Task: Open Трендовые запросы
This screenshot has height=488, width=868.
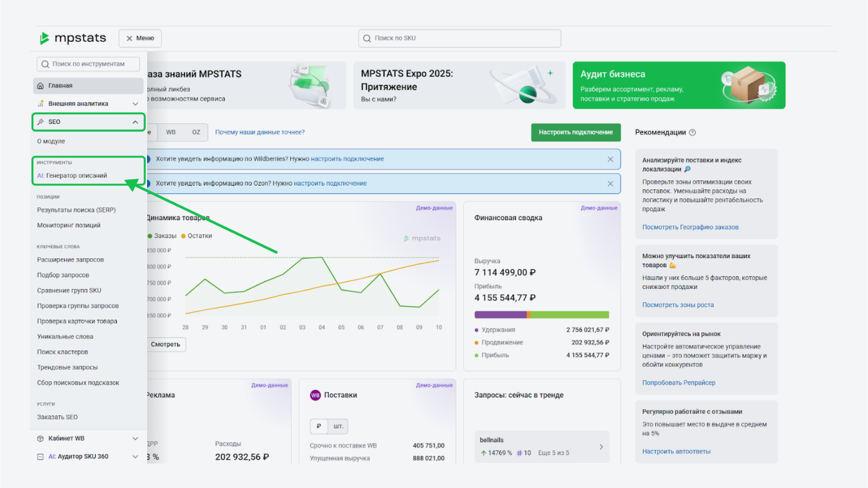Action: [x=67, y=368]
